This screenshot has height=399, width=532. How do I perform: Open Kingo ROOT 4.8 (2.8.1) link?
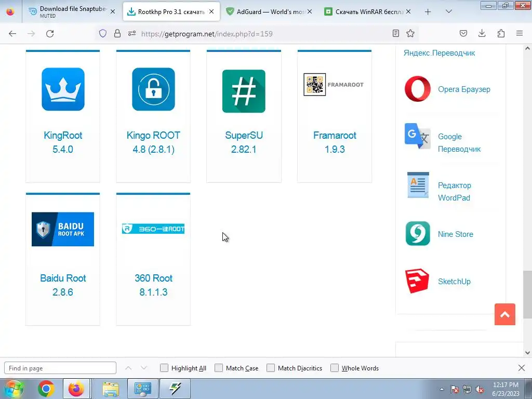click(153, 142)
